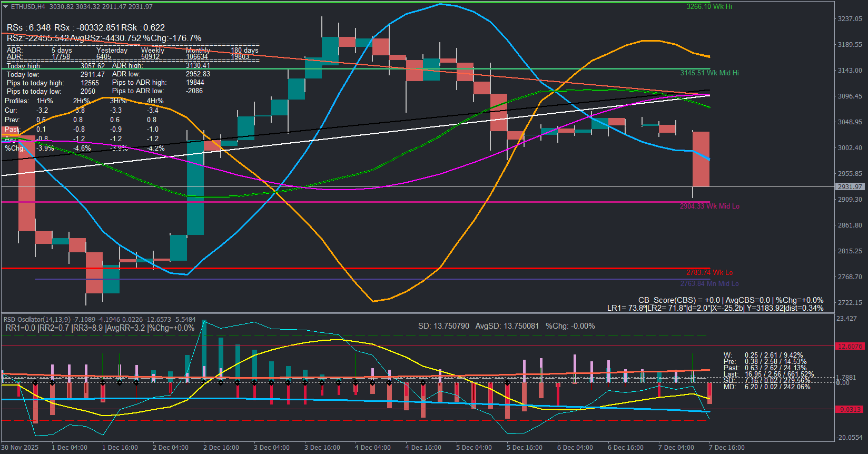Click the 2722.15 price scale value

[x=850, y=303]
